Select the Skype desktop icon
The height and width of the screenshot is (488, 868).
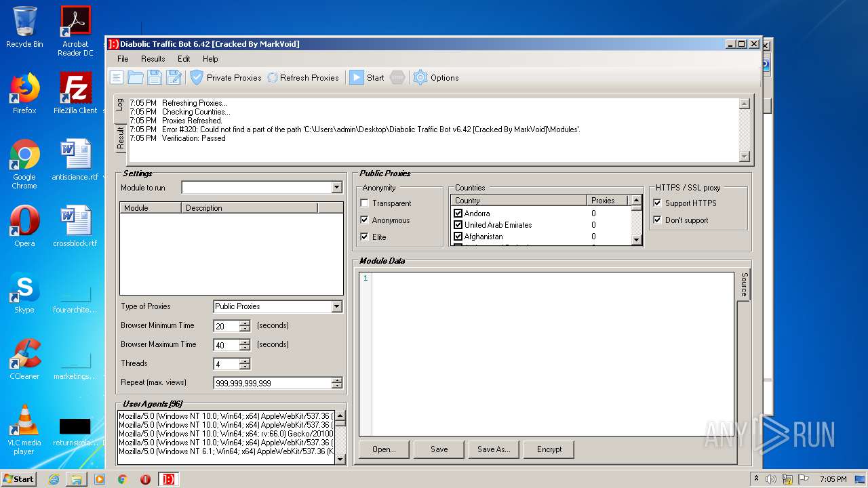pyautogui.click(x=24, y=293)
